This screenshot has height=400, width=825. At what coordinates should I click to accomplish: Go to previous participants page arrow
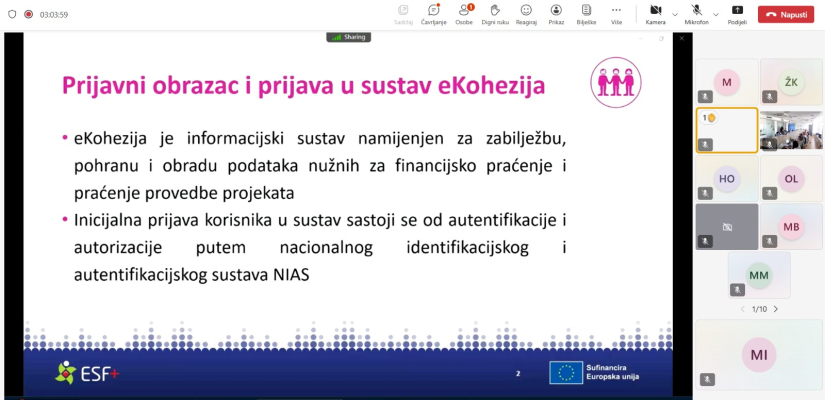(742, 309)
